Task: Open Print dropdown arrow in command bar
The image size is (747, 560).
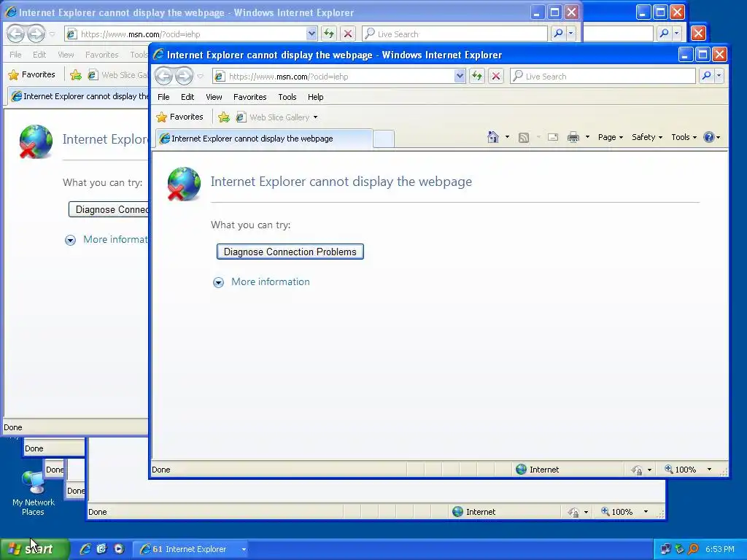Action: tap(587, 137)
